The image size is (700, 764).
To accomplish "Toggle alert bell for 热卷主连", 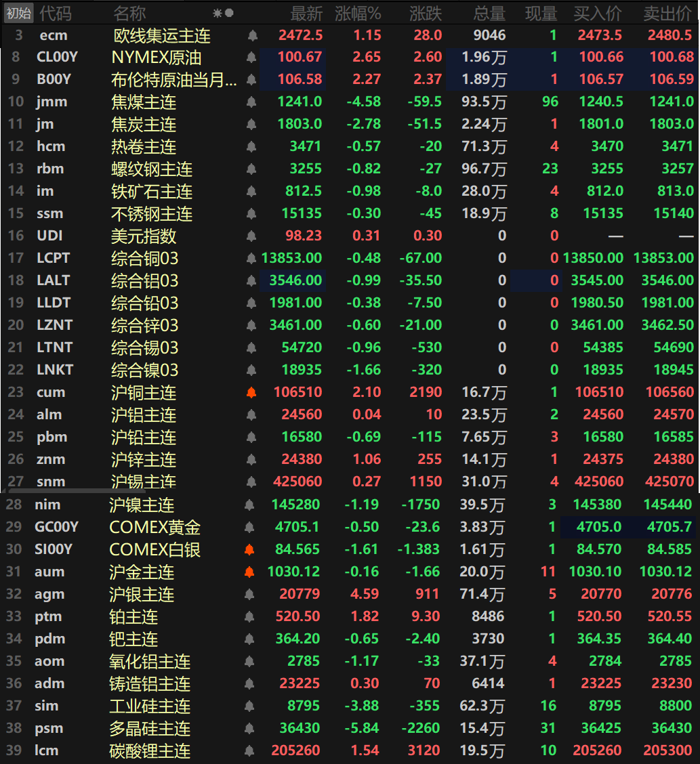I will click(251, 147).
